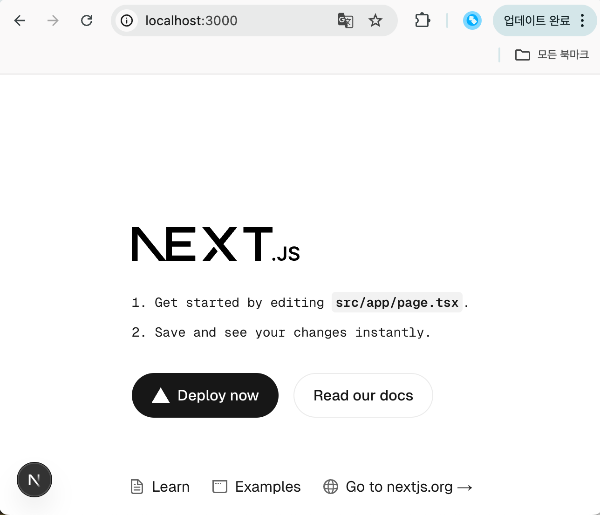Open the Learn link

[x=160, y=487]
